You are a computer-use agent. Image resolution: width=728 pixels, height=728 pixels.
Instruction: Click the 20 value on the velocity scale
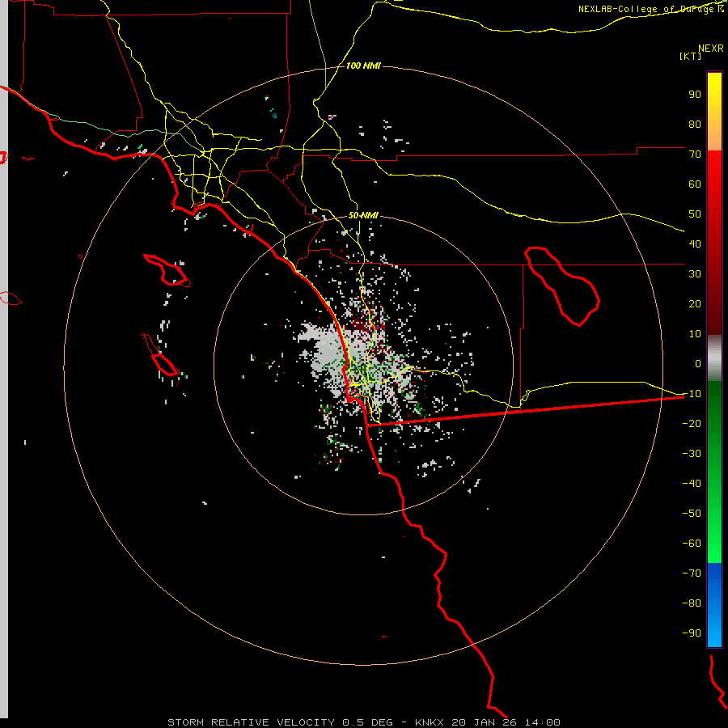click(x=695, y=304)
